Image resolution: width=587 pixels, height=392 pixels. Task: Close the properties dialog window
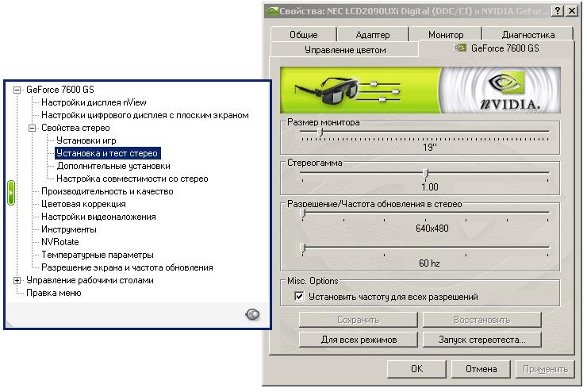tap(572, 10)
